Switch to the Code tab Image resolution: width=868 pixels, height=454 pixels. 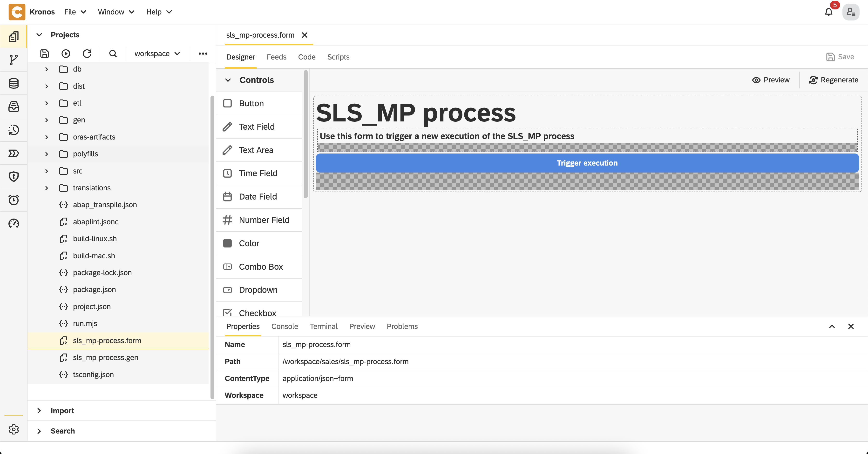click(307, 57)
